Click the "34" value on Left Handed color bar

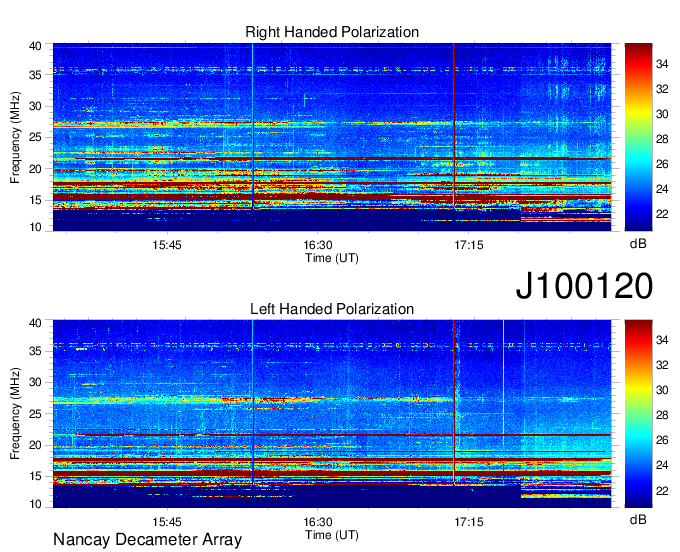click(x=662, y=340)
